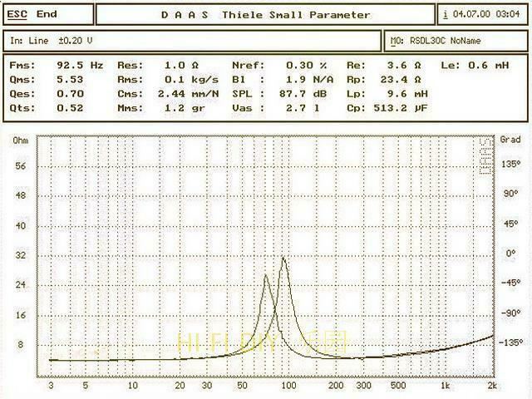Click the Vas value 2.7 l

[303, 108]
